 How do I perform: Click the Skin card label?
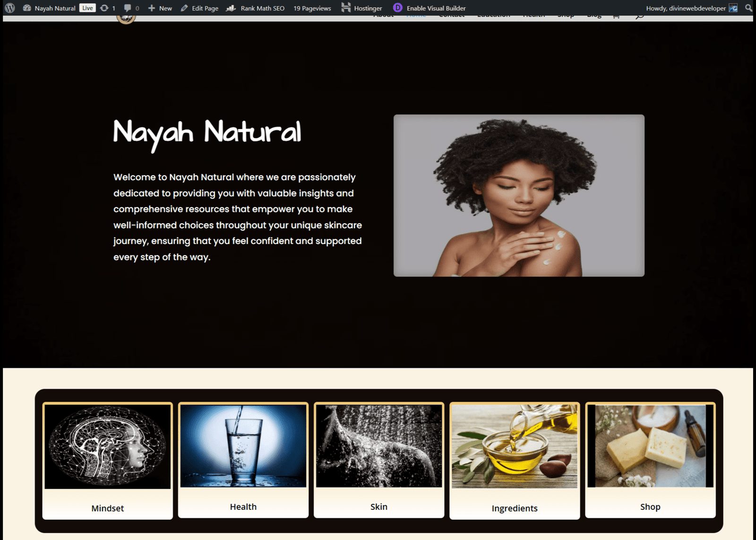coord(379,507)
